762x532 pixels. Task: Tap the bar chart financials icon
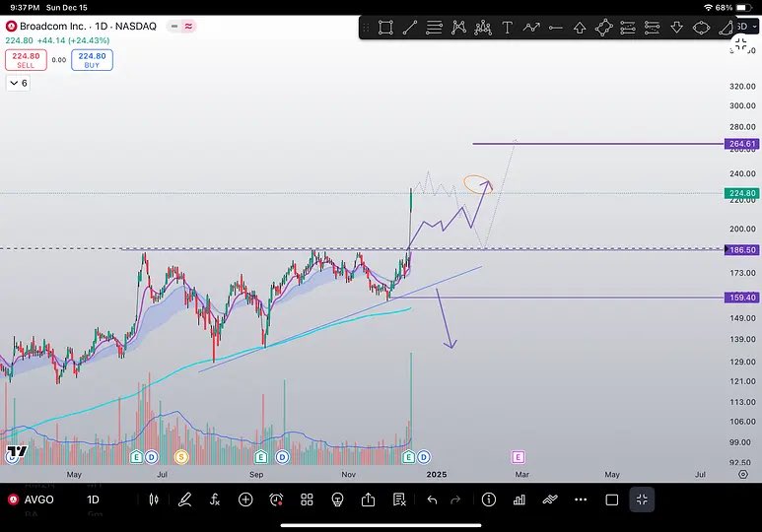tap(520, 499)
